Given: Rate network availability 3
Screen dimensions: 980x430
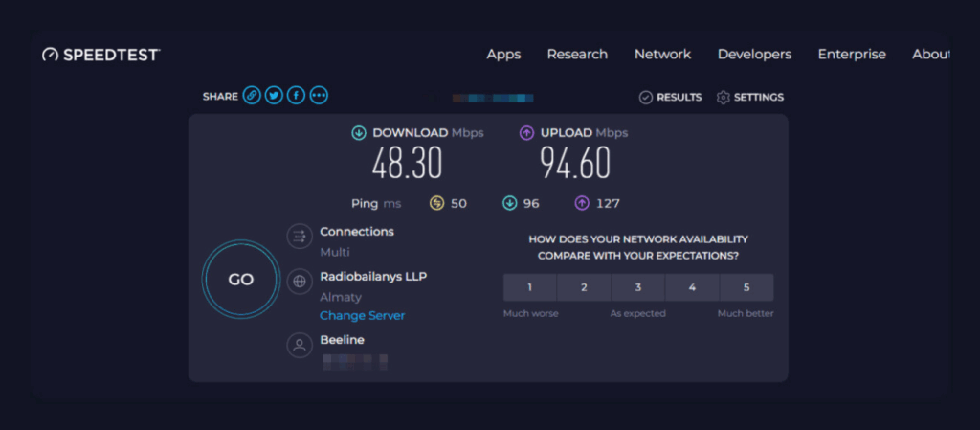Looking at the screenshot, I should [x=638, y=287].
